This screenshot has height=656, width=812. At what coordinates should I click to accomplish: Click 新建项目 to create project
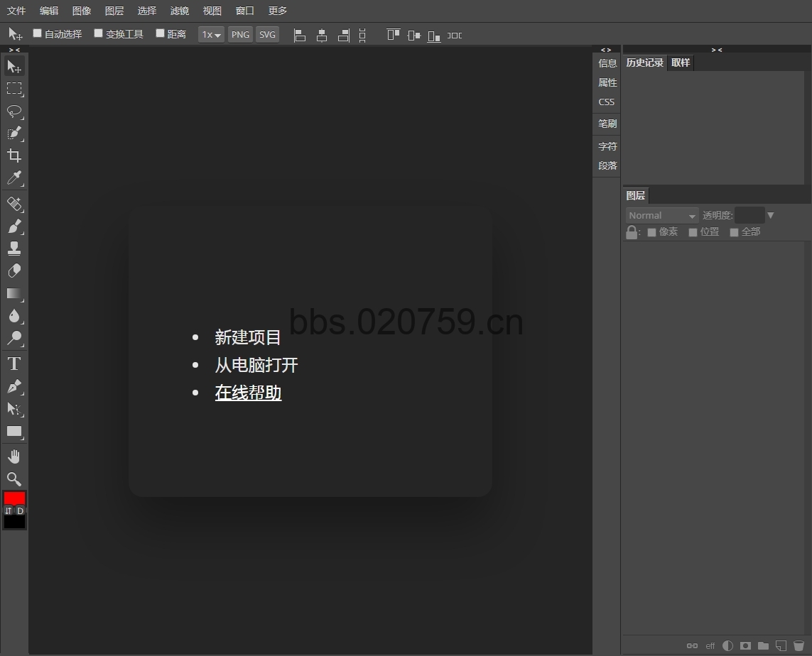[x=248, y=337]
